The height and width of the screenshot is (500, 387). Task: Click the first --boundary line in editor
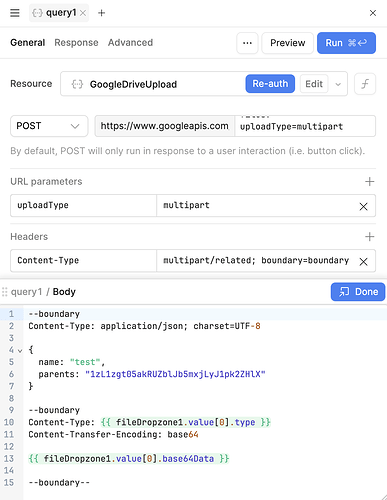pos(54,314)
